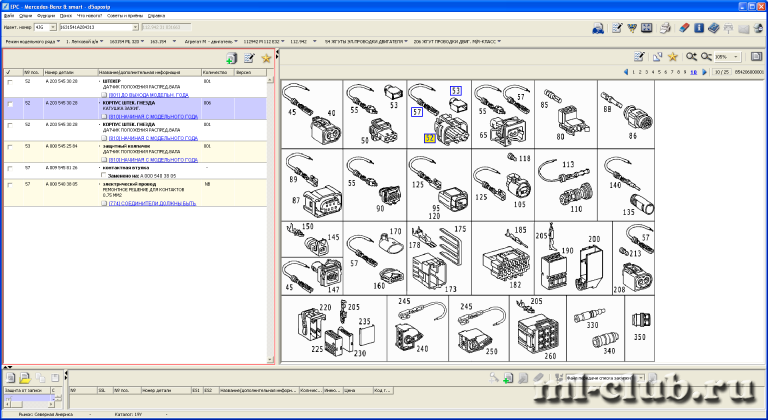Open the Поиск menu
Screen dimensions: 768x420
coord(66,16)
